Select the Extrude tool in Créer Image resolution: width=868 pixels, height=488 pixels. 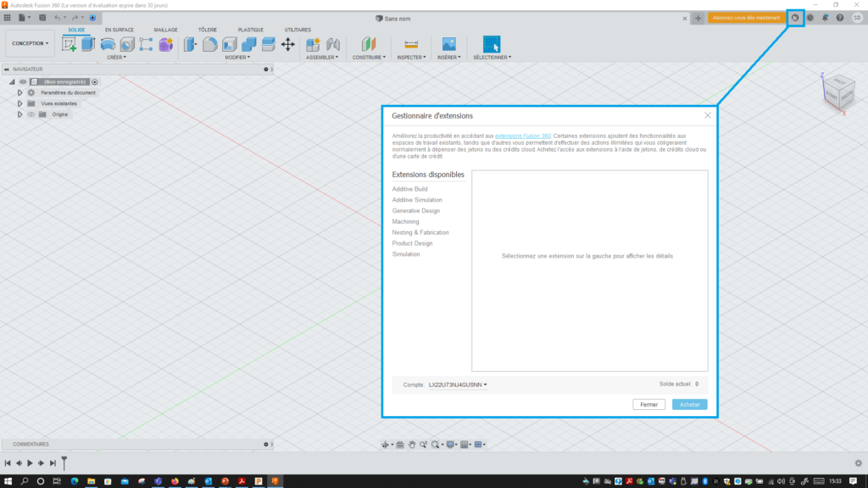tap(88, 44)
